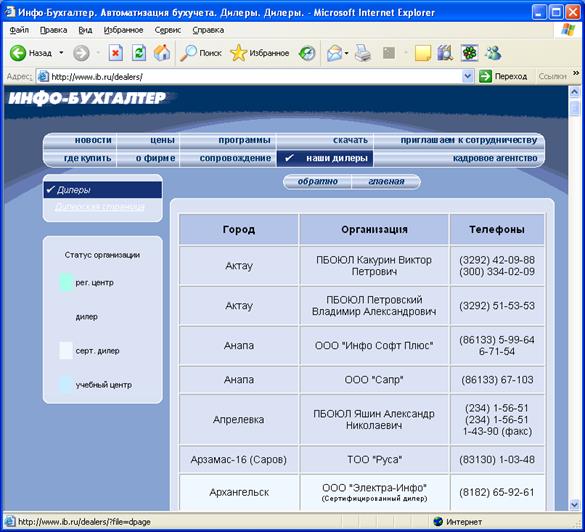The image size is (585, 532).
Task: Open the о фирме page
Action: (x=156, y=158)
